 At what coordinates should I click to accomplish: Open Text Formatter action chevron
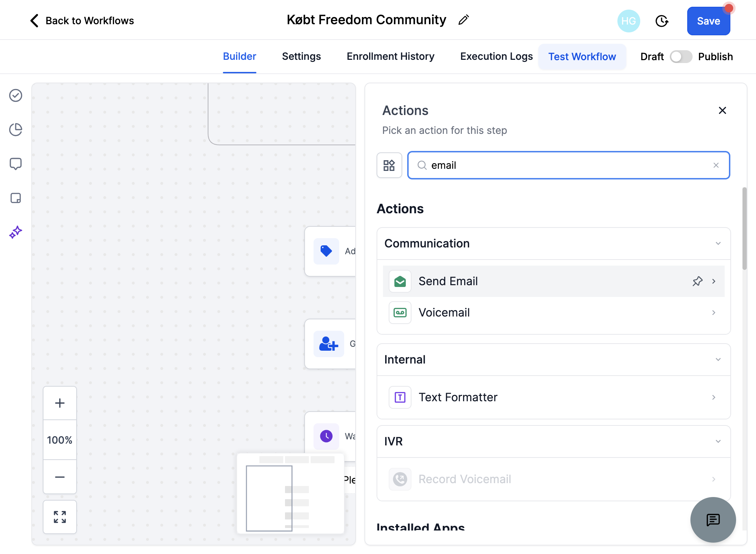point(714,397)
